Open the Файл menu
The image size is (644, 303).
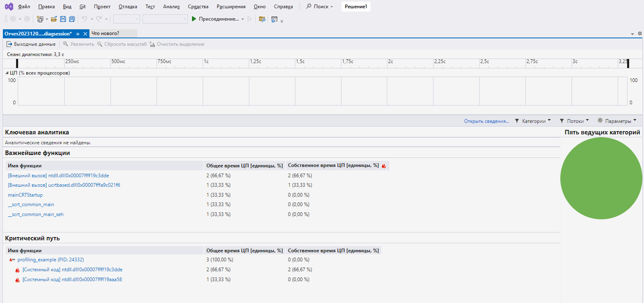[24, 7]
